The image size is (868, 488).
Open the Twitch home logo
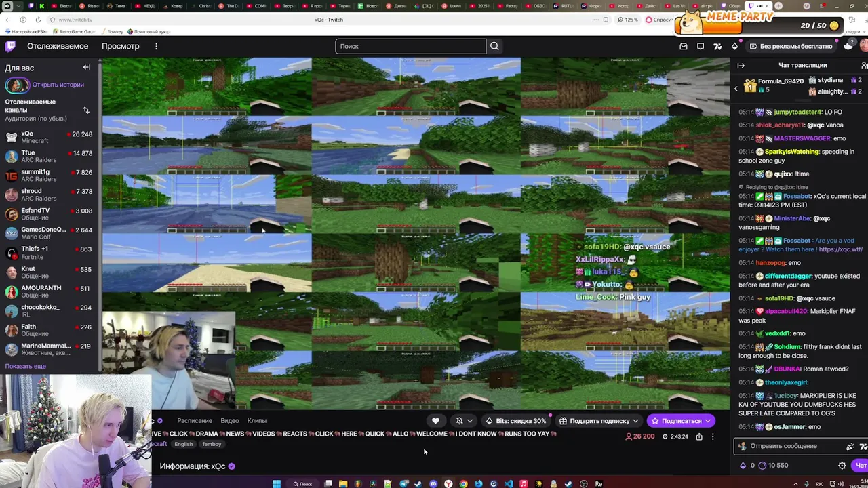10,46
